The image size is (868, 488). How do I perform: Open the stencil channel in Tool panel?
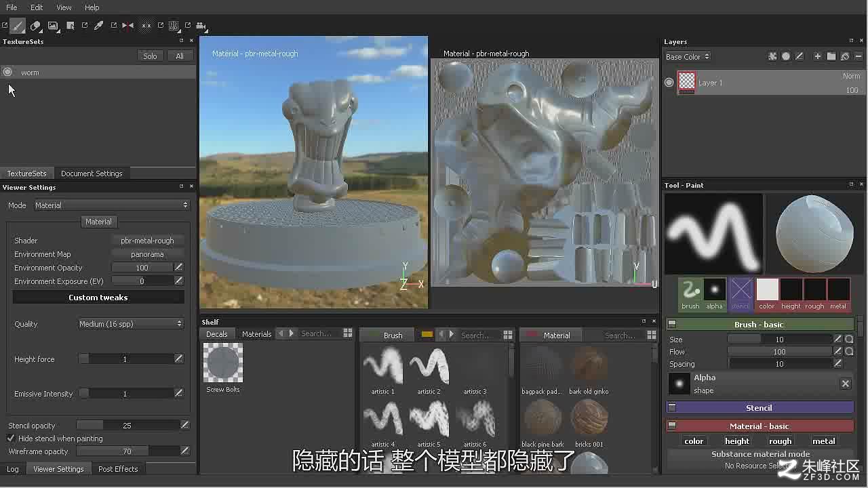741,295
